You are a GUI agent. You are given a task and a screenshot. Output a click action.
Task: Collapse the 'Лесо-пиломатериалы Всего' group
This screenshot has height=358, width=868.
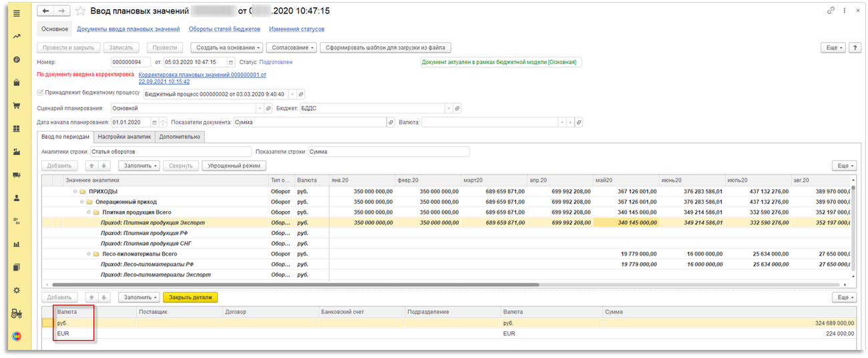coord(89,254)
